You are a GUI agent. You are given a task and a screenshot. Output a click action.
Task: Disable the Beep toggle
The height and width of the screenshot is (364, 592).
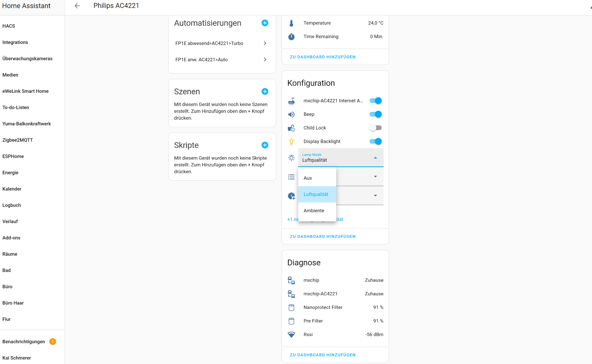pyautogui.click(x=375, y=114)
